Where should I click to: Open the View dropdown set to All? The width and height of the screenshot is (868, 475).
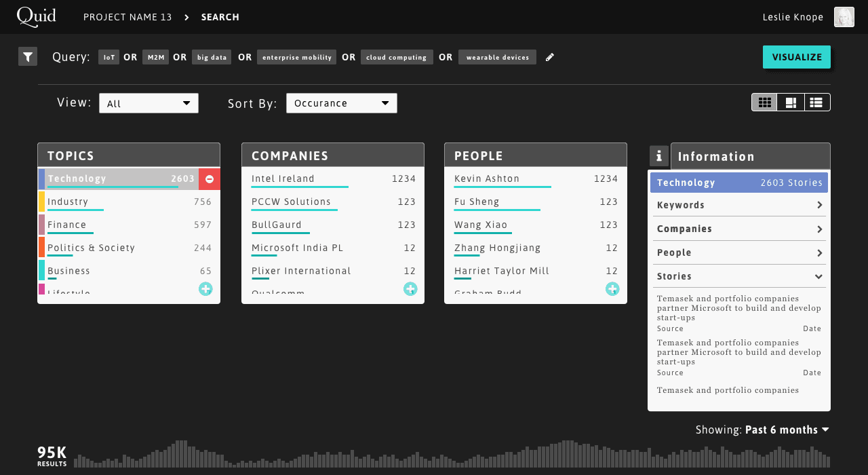[149, 103]
